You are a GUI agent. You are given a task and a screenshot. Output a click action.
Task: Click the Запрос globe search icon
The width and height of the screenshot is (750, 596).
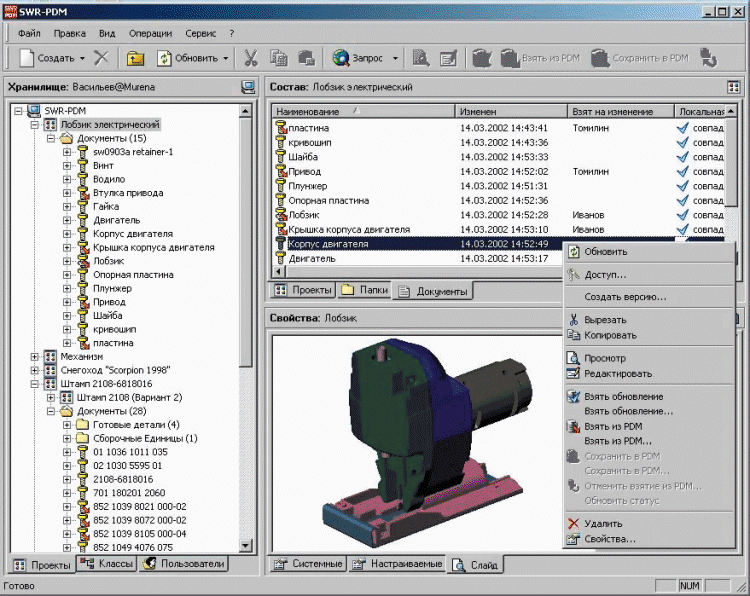click(x=342, y=58)
